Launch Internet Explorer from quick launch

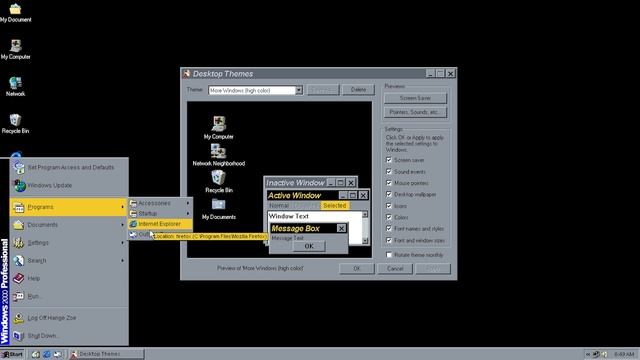click(x=47, y=354)
